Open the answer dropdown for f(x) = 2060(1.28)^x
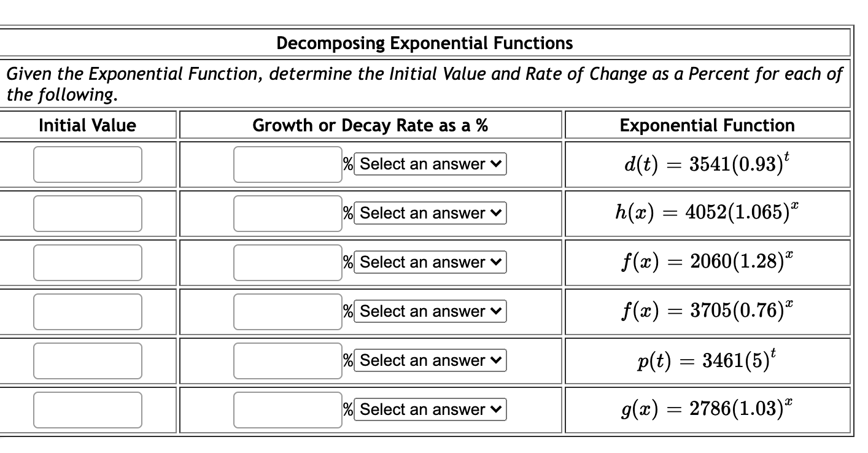This screenshot has height=453, width=868. (430, 262)
